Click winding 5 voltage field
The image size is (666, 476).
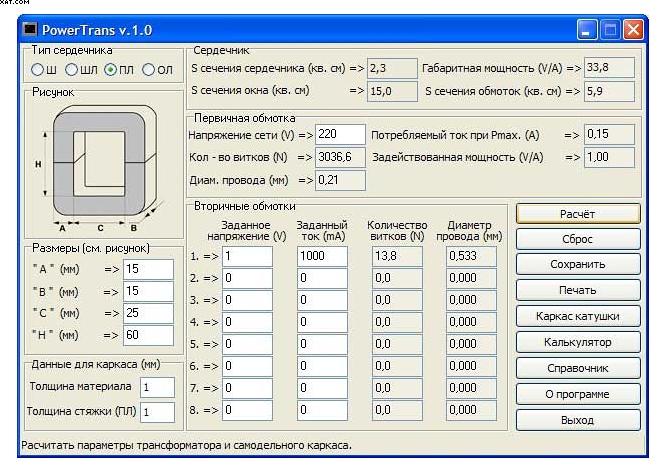click(247, 344)
